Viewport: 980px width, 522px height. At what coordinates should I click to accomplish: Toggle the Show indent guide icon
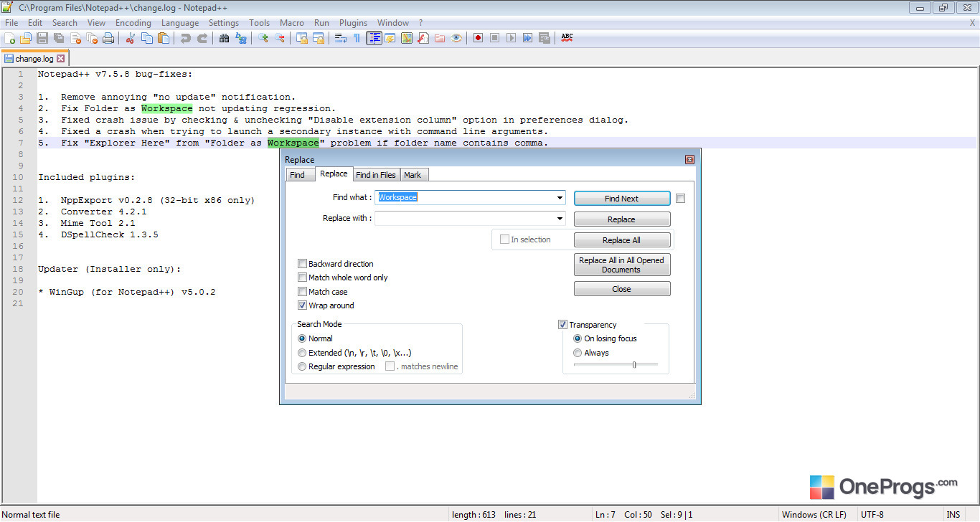pos(374,38)
